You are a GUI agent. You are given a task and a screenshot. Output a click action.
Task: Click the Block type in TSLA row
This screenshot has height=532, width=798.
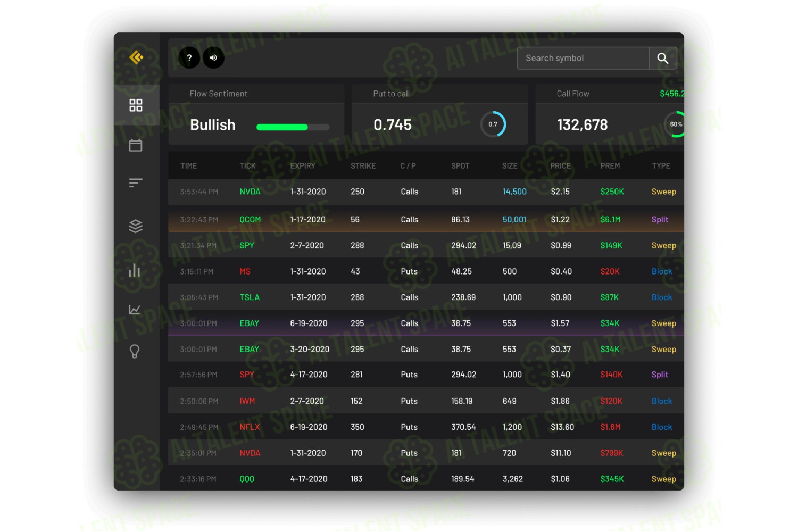pos(662,297)
